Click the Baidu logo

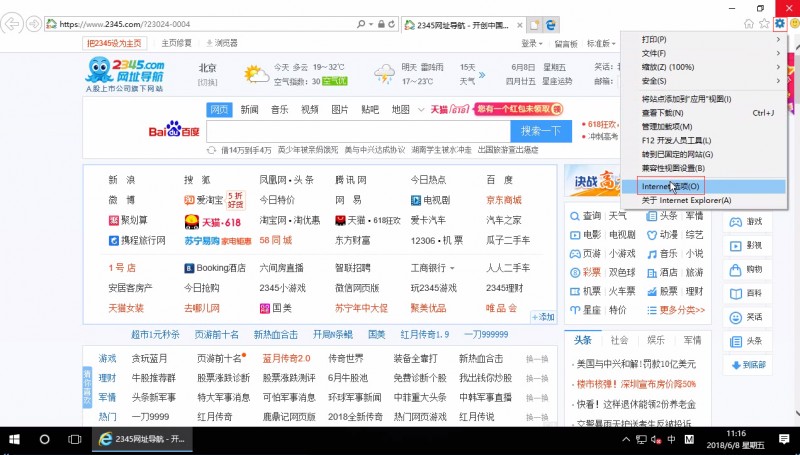click(173, 131)
